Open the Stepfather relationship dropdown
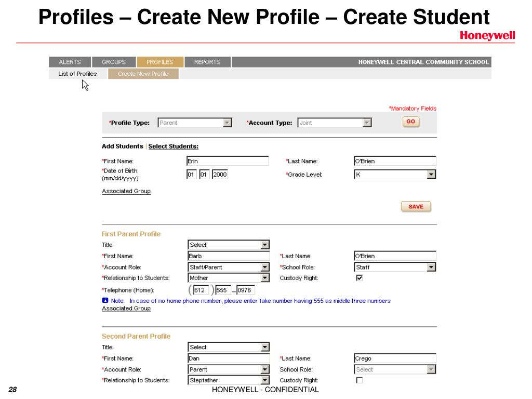The height and width of the screenshot is (399, 532). (x=229, y=380)
